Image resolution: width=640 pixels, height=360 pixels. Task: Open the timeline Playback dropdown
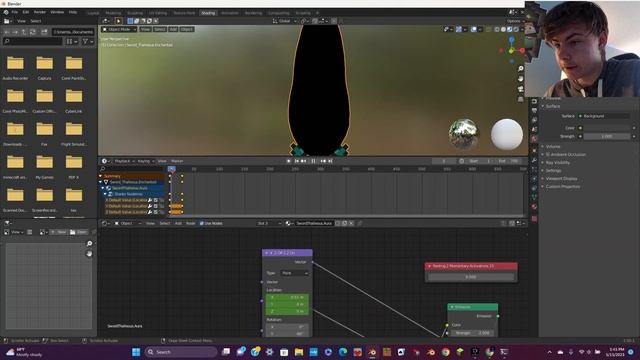click(x=123, y=161)
